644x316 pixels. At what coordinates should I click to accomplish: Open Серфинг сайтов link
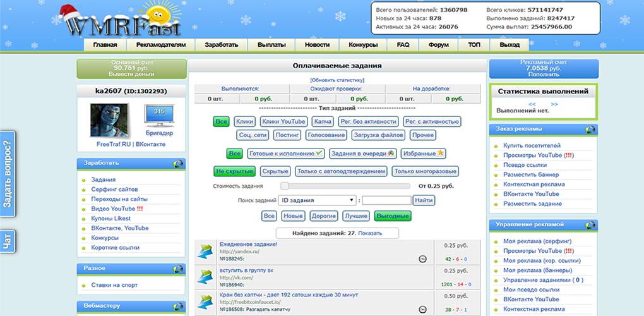tap(114, 190)
